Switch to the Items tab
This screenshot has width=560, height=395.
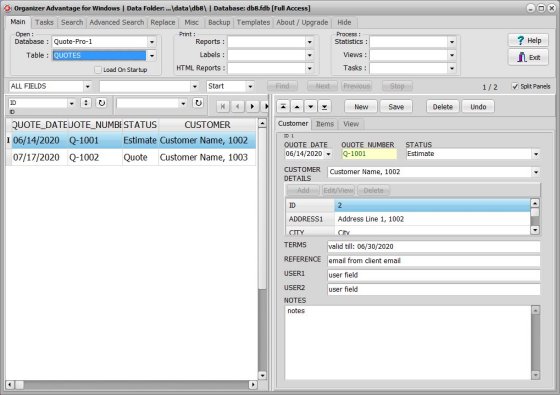(325, 124)
